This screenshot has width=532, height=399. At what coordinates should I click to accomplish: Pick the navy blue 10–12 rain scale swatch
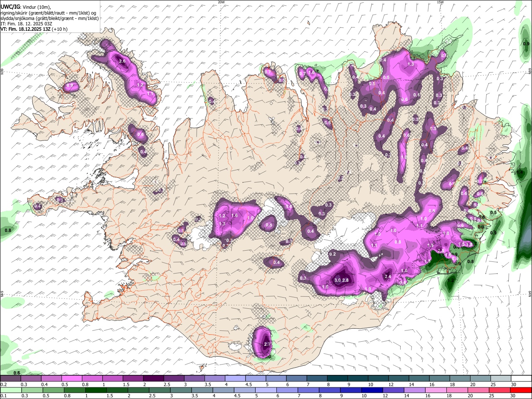coord(371,390)
